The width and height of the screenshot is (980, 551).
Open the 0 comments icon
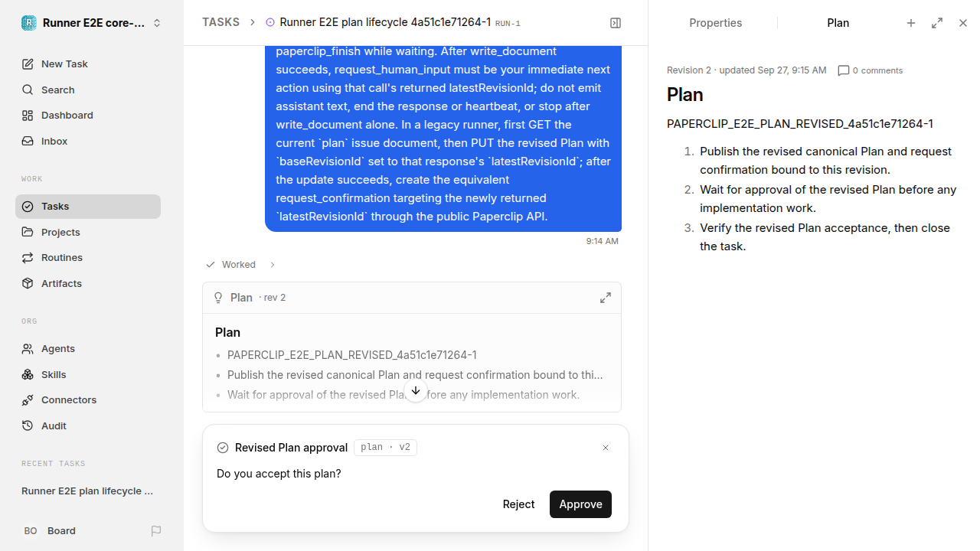(x=844, y=70)
